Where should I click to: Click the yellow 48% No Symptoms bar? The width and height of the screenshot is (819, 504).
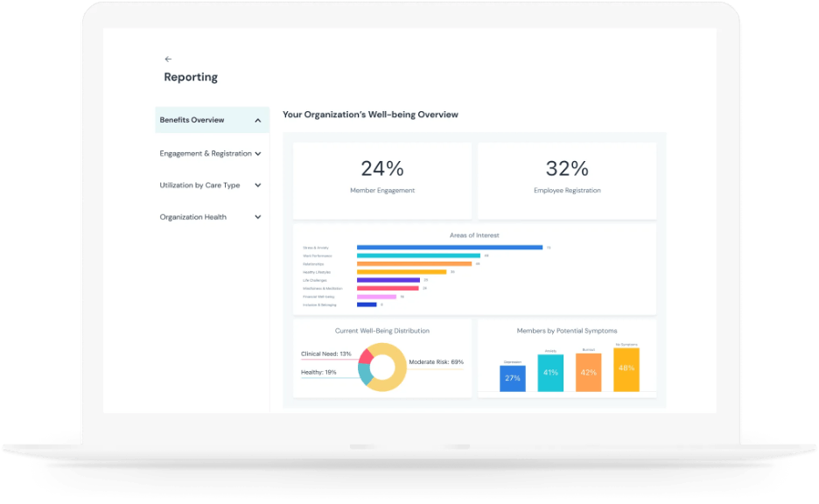pos(626,370)
